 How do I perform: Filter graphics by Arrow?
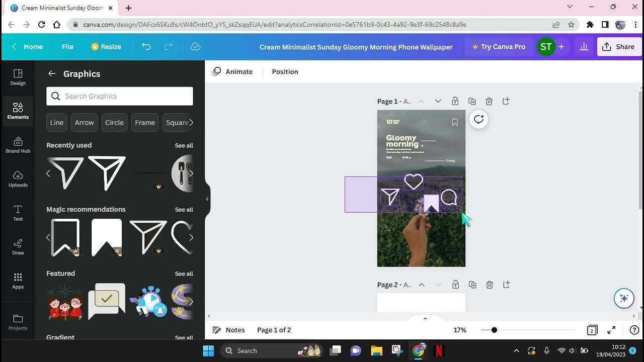pyautogui.click(x=85, y=122)
